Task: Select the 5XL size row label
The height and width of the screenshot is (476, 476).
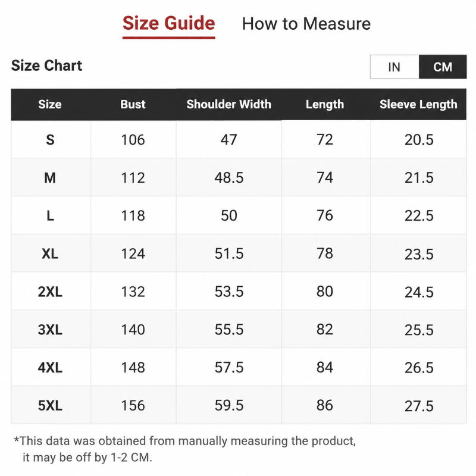Action: pyautogui.click(x=50, y=406)
